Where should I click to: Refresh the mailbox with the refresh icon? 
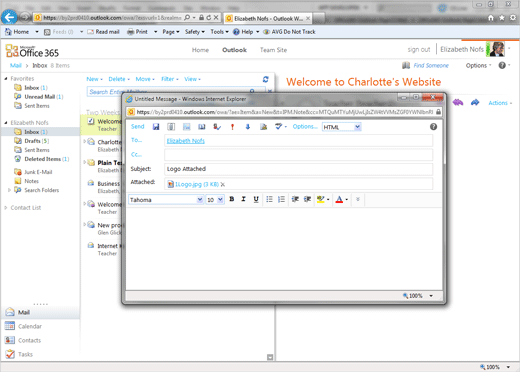coord(265,79)
